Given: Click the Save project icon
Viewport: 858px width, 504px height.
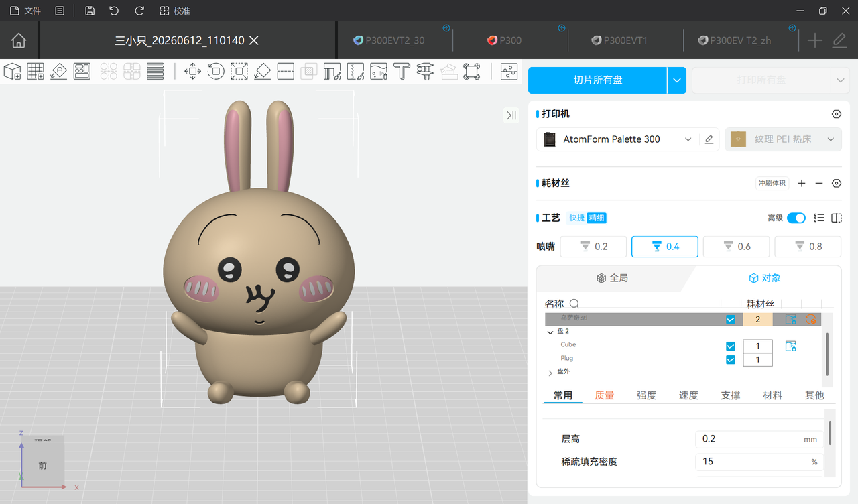Looking at the screenshot, I should coord(90,11).
